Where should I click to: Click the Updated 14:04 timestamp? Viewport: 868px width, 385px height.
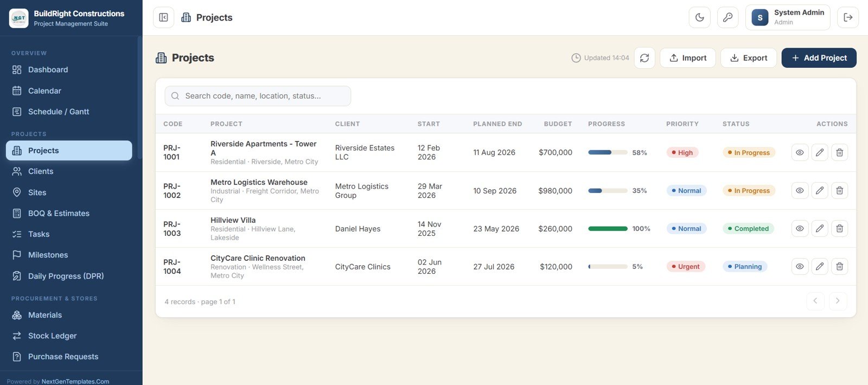click(x=601, y=58)
